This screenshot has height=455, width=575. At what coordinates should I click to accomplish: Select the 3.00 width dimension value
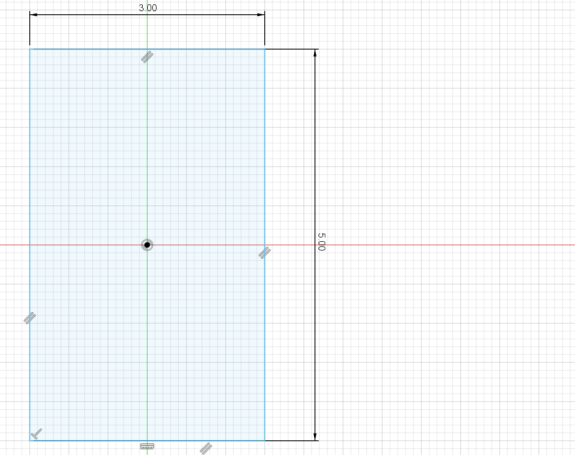pyautogui.click(x=148, y=8)
